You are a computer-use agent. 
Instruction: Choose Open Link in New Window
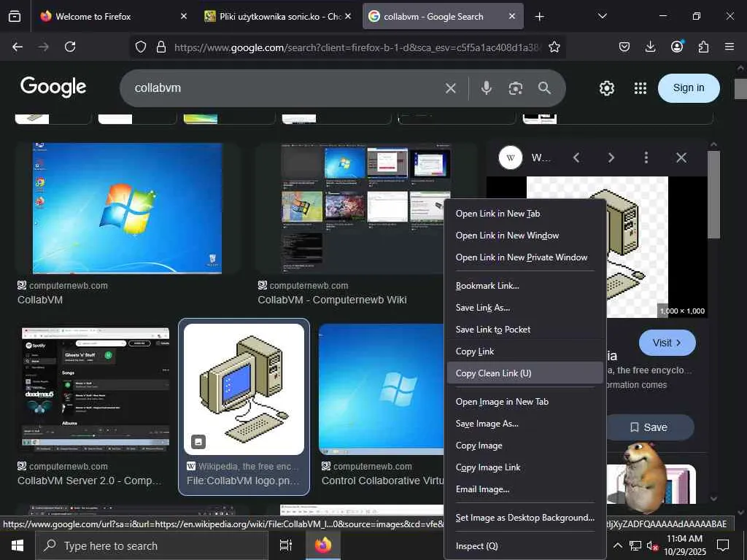point(525,236)
